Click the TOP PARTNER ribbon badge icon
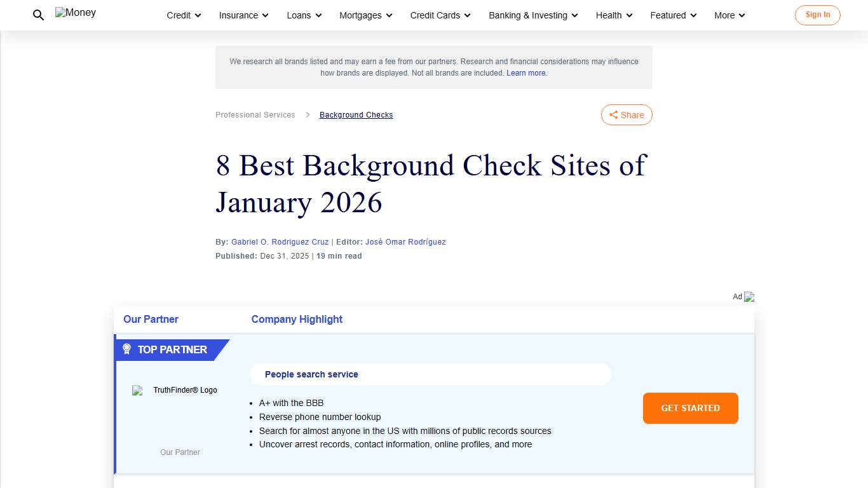868x488 pixels. click(x=127, y=349)
